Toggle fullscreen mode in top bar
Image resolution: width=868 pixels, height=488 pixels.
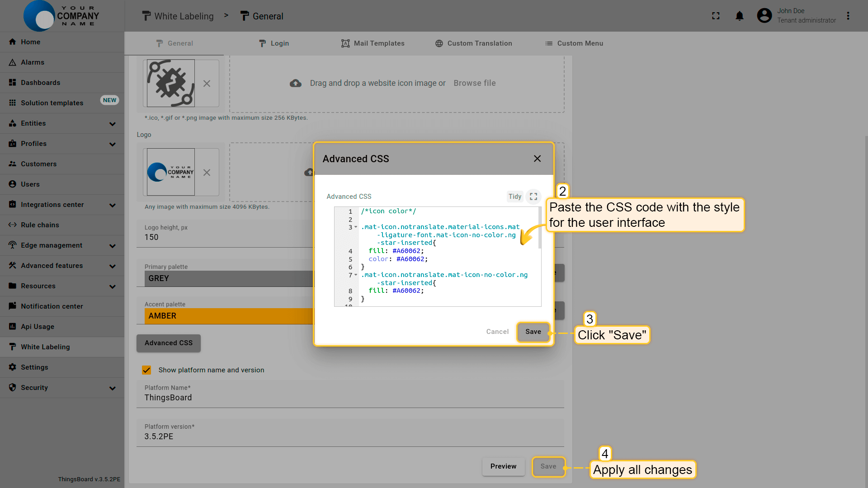pyautogui.click(x=716, y=16)
